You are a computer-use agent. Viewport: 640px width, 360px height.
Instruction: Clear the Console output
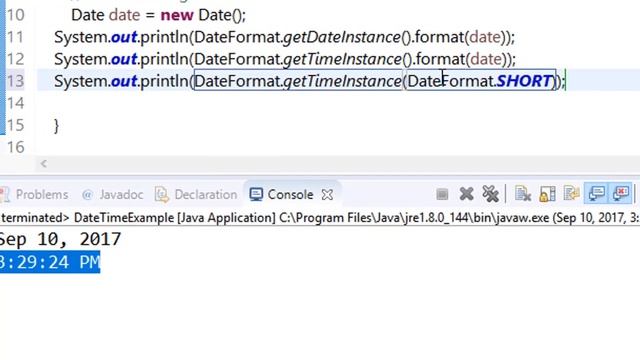click(522, 194)
